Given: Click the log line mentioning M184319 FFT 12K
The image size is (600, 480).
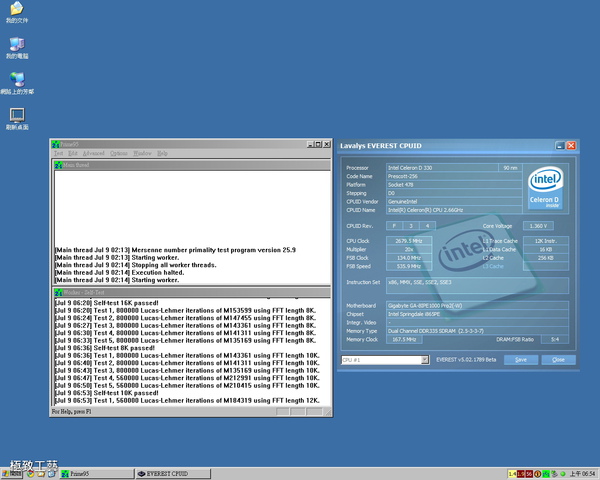Looking at the screenshot, I should coord(188,400).
